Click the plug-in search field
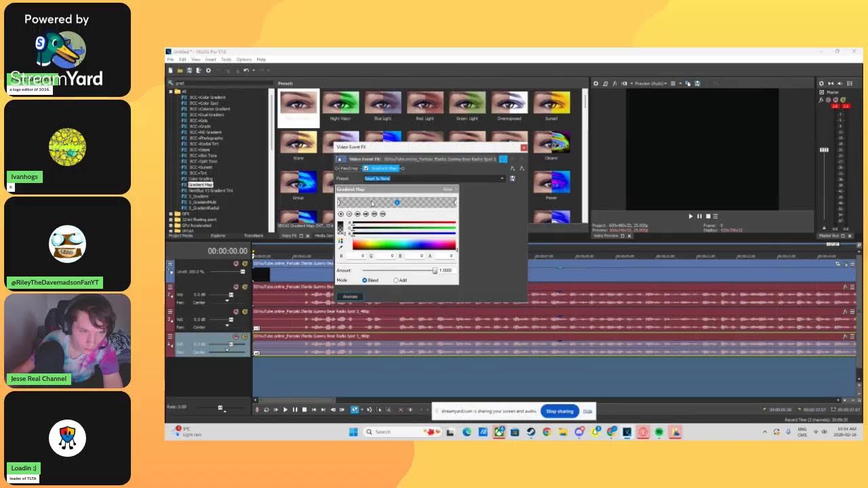Image resolution: width=868 pixels, height=488 pixels. (220, 83)
